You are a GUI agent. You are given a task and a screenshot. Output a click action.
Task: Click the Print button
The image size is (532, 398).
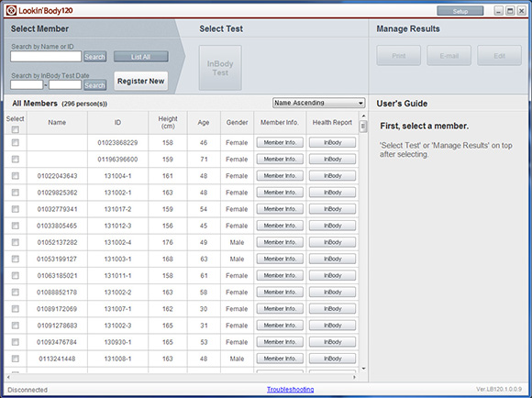[399, 56]
